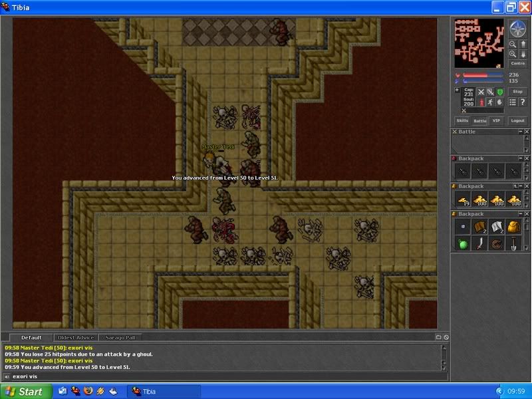
Task: Minimize the bottom Backpack panel
Action: [x=521, y=214]
